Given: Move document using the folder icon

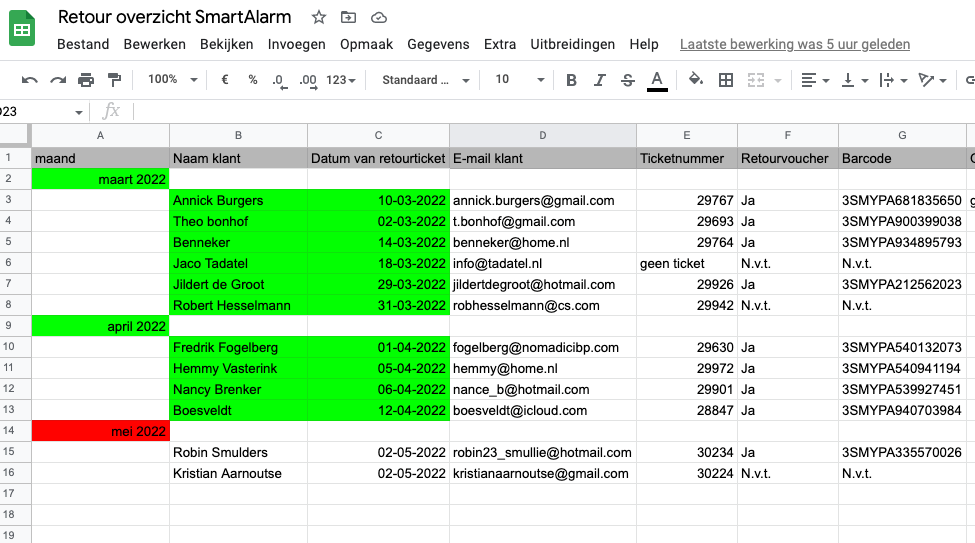Looking at the screenshot, I should (x=348, y=17).
